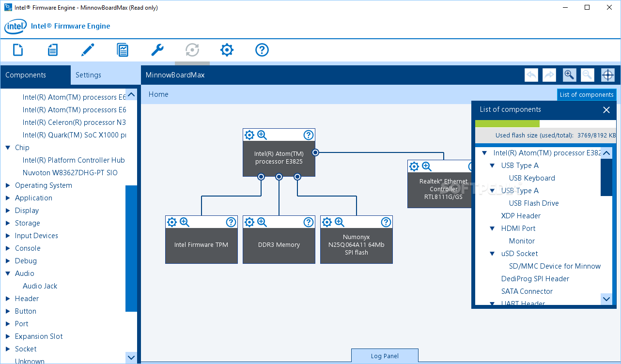Open the toolbar Help question mark icon
The image size is (621, 364).
pos(262,50)
